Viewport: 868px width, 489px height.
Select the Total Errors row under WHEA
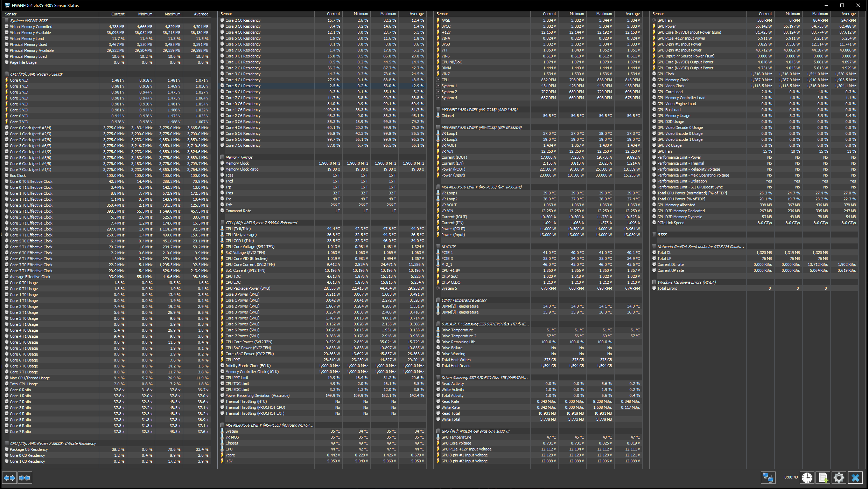pyautogui.click(x=667, y=288)
